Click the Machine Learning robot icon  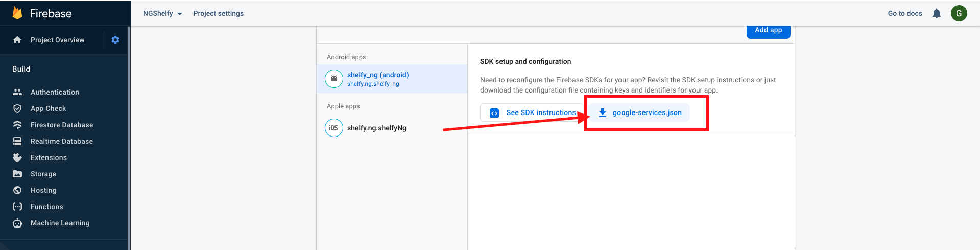click(17, 223)
